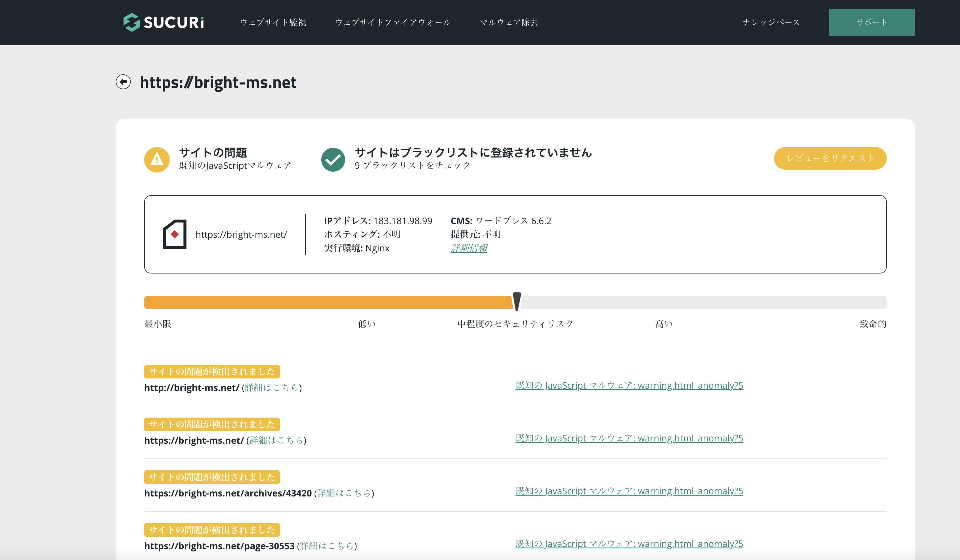Open malware link in page-30553 row
This screenshot has height=560, width=960.
click(629, 544)
